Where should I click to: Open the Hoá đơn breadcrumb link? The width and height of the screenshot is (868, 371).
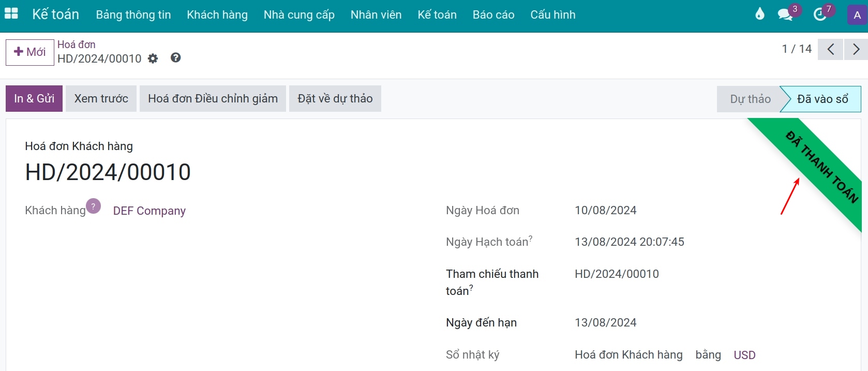click(77, 44)
